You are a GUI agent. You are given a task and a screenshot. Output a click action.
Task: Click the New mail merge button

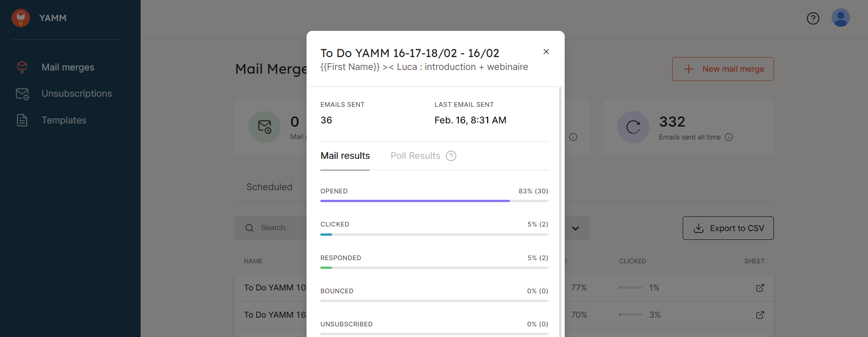[723, 69]
